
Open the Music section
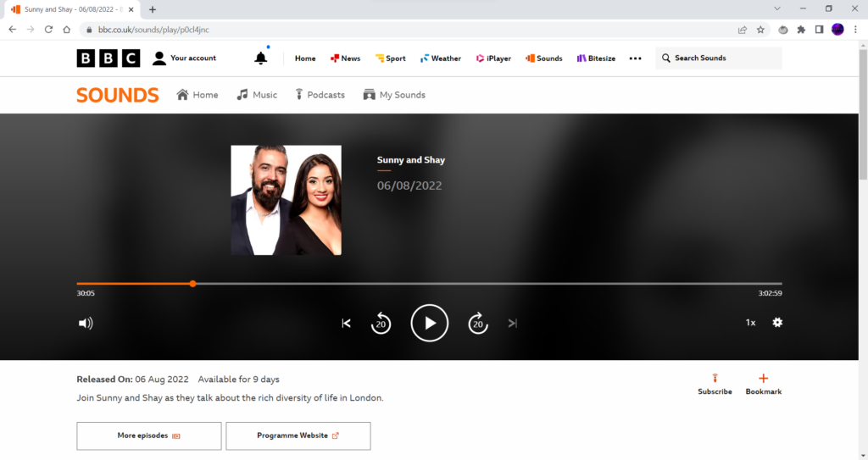pyautogui.click(x=257, y=95)
